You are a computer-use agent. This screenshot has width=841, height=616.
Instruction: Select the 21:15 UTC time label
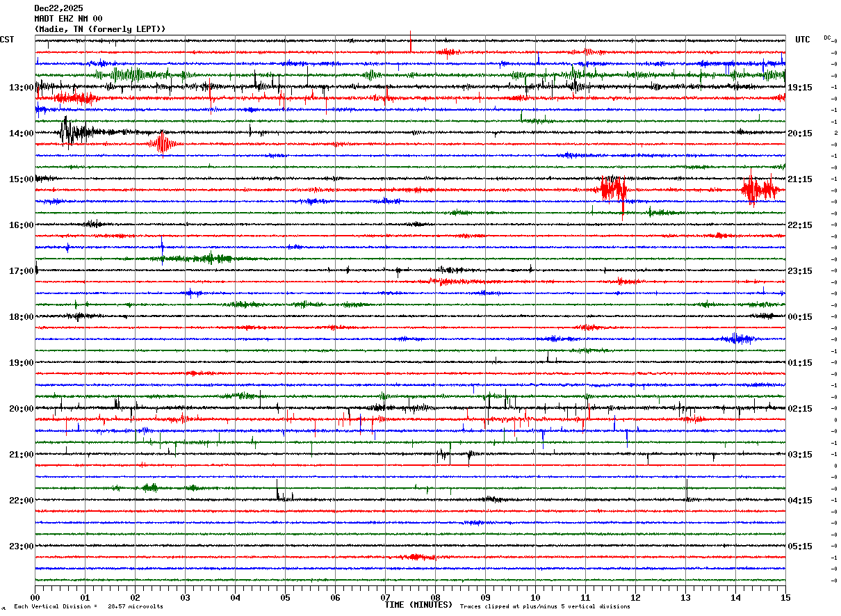800,179
